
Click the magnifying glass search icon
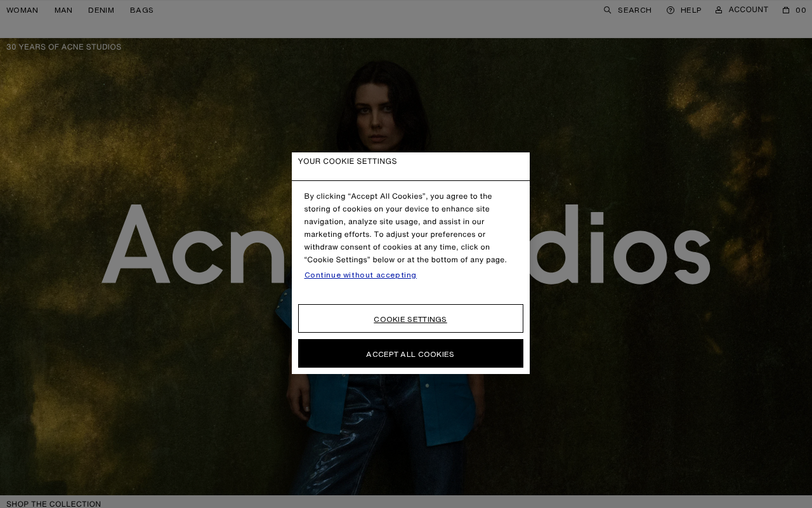(x=608, y=10)
